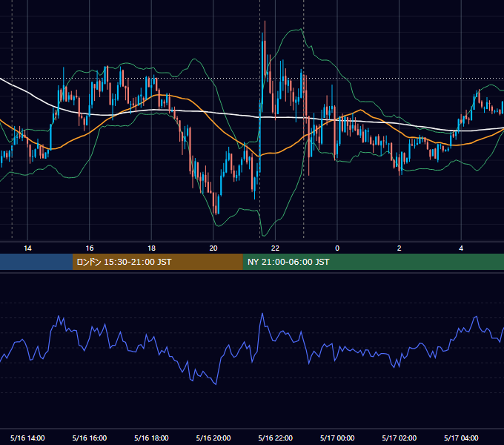Click the hour 4 axis label
504x445 pixels.
coord(461,248)
